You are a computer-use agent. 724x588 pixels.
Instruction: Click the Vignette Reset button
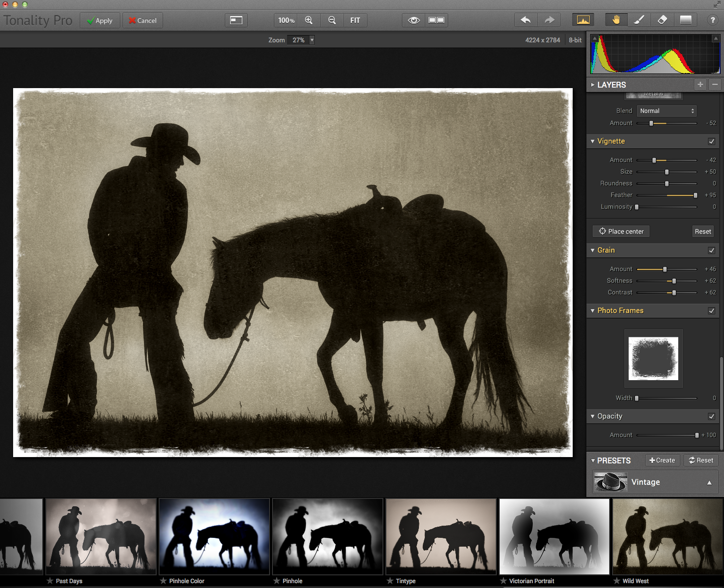[703, 231]
